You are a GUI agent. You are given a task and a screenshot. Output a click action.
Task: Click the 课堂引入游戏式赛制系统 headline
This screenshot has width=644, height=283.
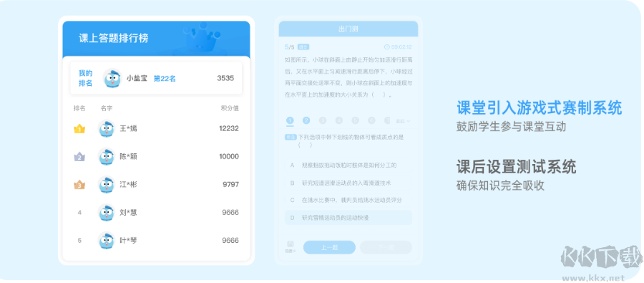pos(540,108)
